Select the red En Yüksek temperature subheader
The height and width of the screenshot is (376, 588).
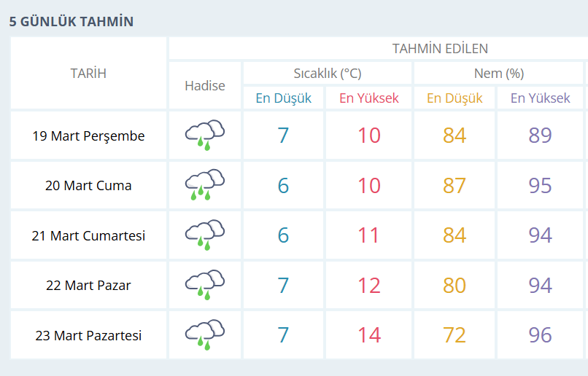point(369,98)
